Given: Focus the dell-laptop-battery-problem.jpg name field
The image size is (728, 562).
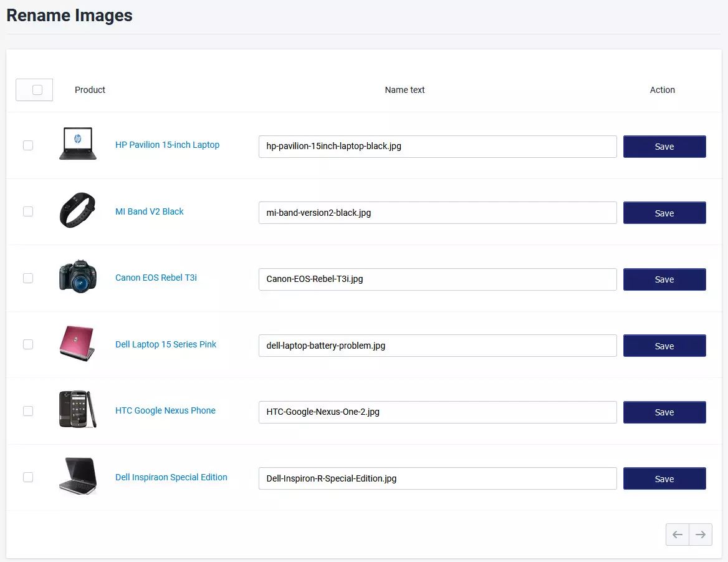Looking at the screenshot, I should (438, 346).
